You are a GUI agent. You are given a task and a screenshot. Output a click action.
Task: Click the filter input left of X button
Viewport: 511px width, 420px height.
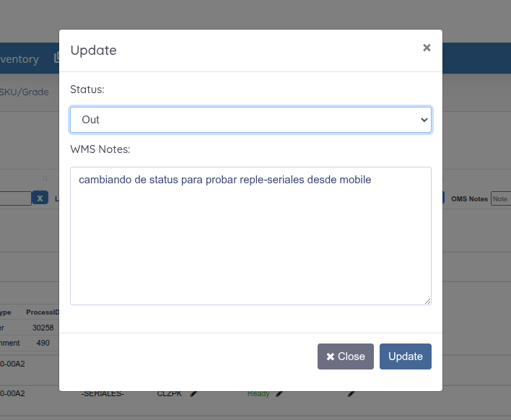coord(15,198)
